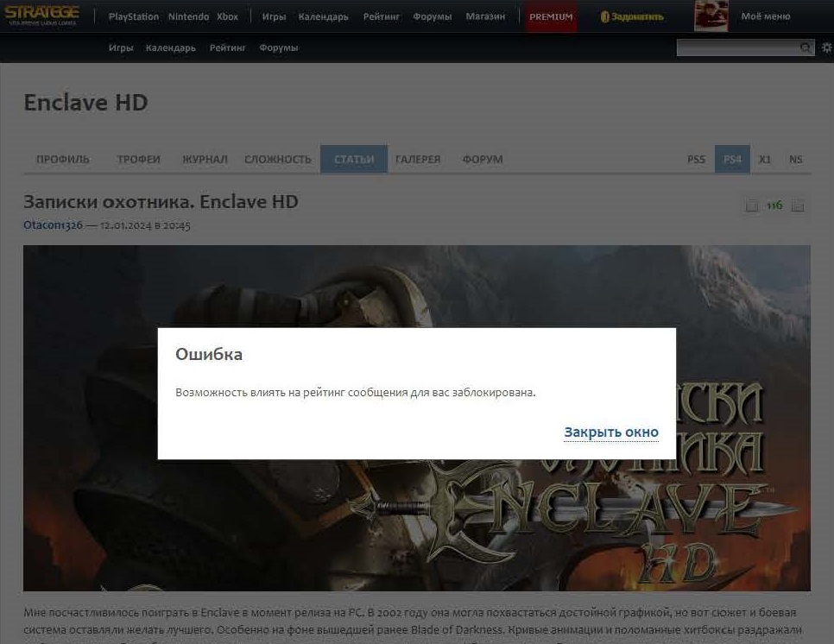This screenshot has height=644, width=834.
Task: Click the Задонатить link
Action: click(x=637, y=17)
